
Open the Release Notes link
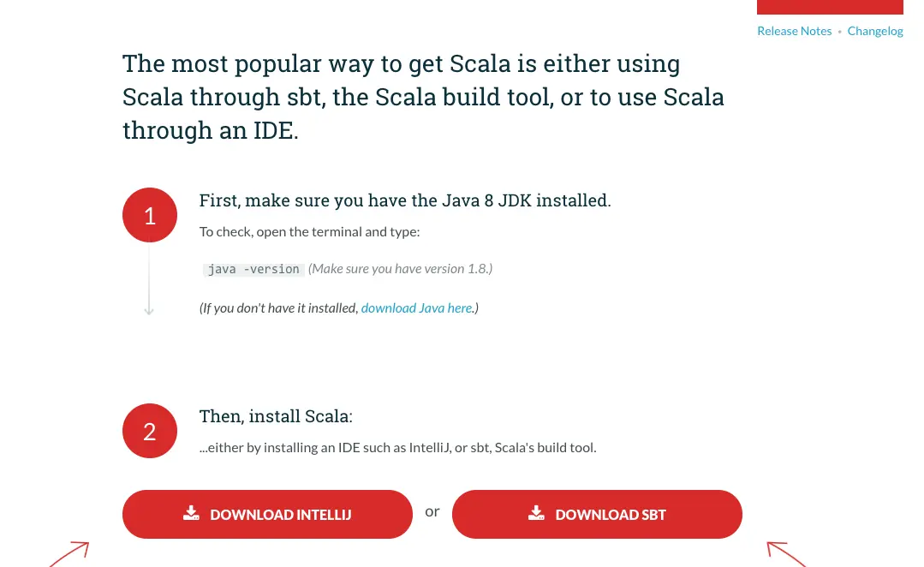[x=794, y=31]
